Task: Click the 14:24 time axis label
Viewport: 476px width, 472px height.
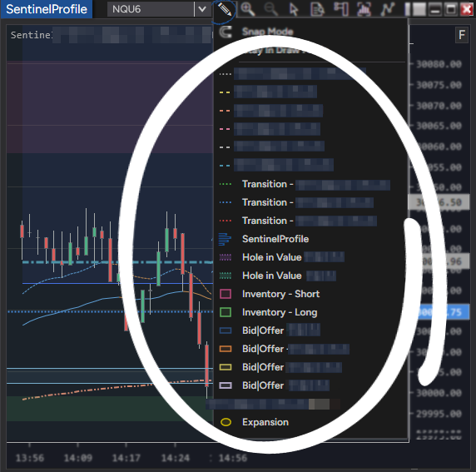Action: click(x=175, y=458)
